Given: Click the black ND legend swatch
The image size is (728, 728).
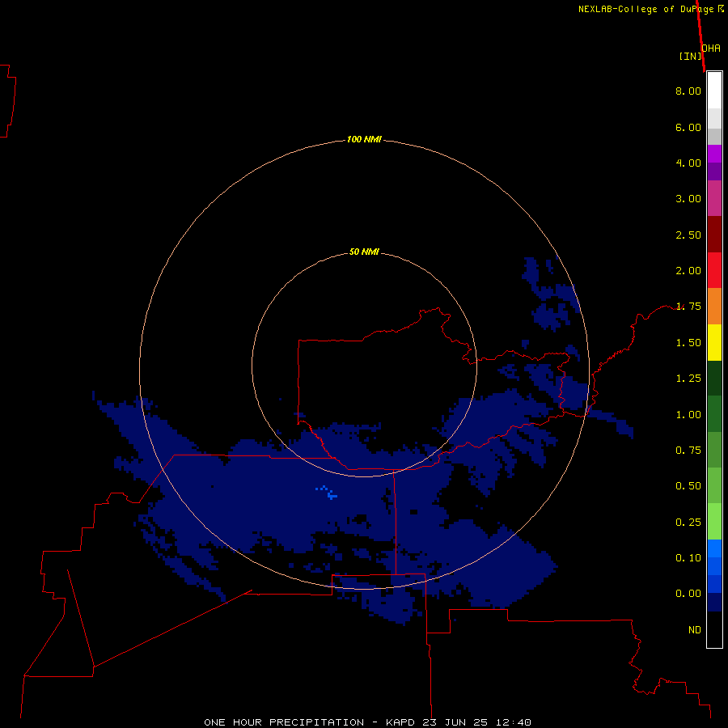Looking at the screenshot, I should (714, 629).
